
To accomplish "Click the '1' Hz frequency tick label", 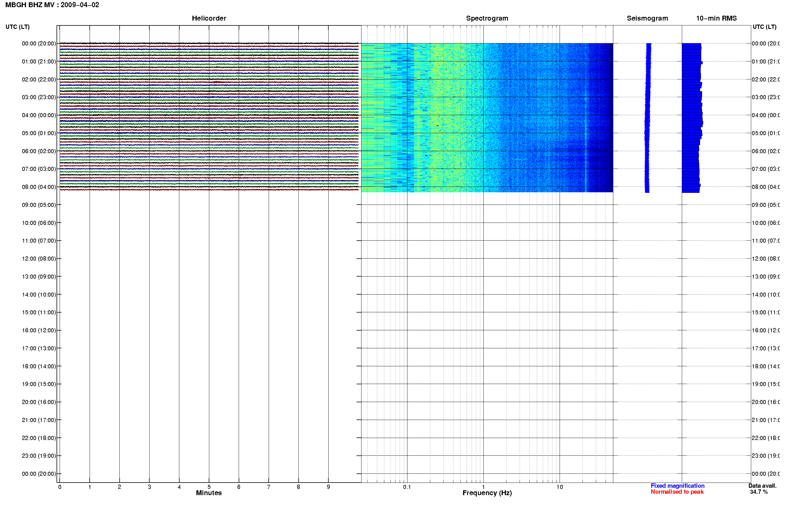I will [x=483, y=487].
